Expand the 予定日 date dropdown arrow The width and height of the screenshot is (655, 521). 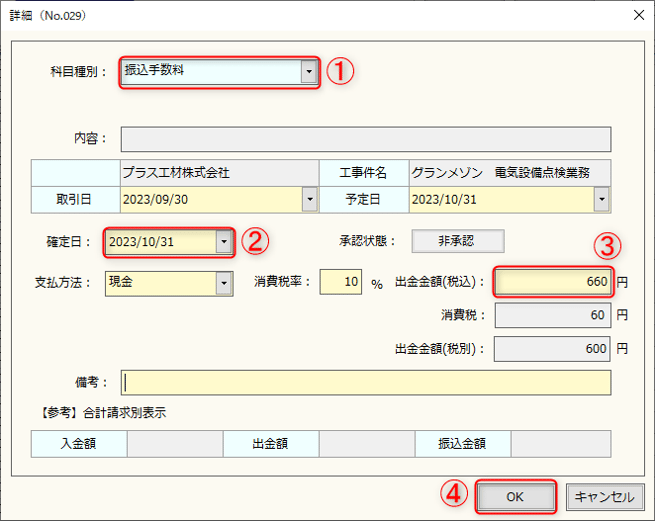click(x=602, y=199)
